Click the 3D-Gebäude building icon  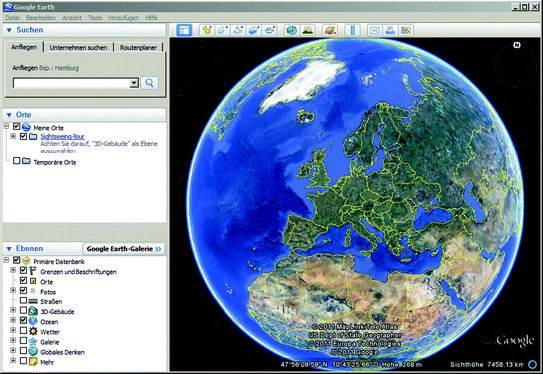coord(33,311)
